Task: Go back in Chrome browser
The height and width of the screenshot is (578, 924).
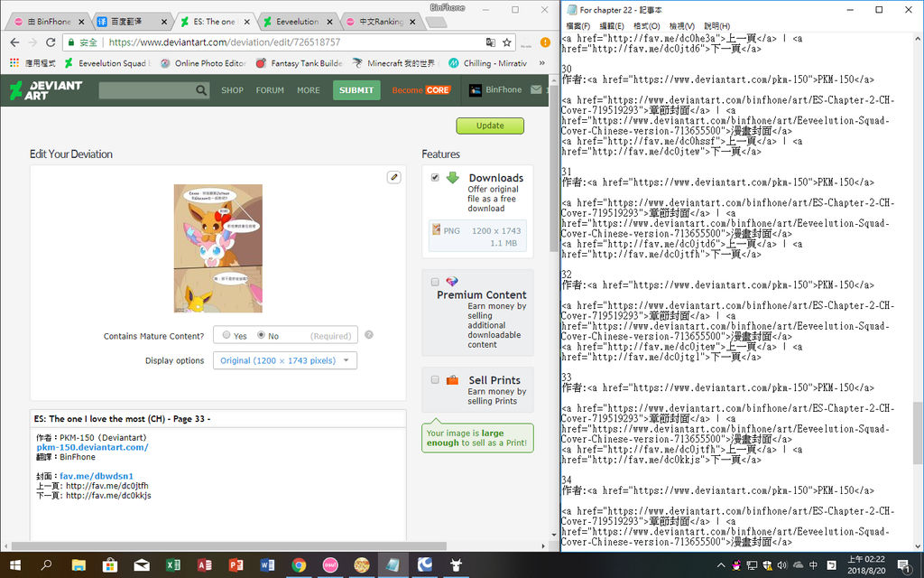Action: click(14, 42)
